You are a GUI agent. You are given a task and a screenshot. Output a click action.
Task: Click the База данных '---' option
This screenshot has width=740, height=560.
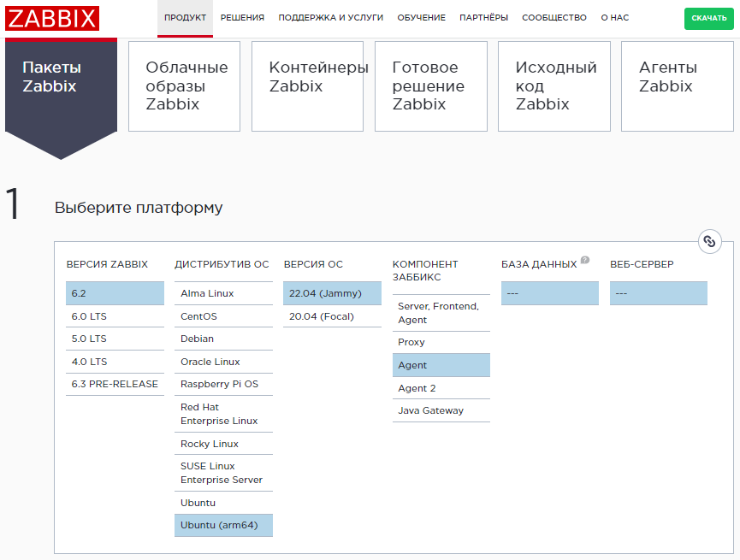[x=550, y=293]
